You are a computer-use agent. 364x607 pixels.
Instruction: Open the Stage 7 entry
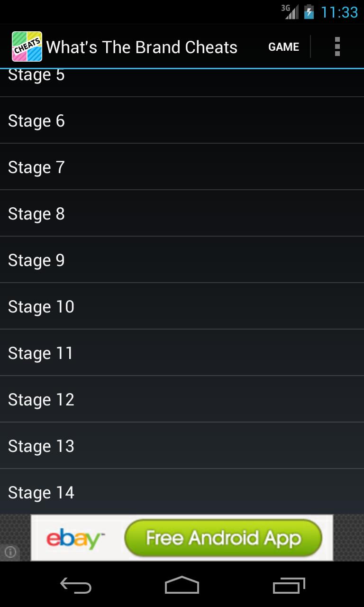(182, 167)
